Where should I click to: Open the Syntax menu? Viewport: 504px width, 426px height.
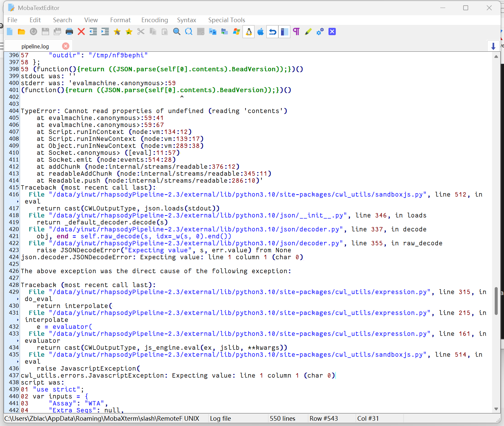click(x=186, y=20)
